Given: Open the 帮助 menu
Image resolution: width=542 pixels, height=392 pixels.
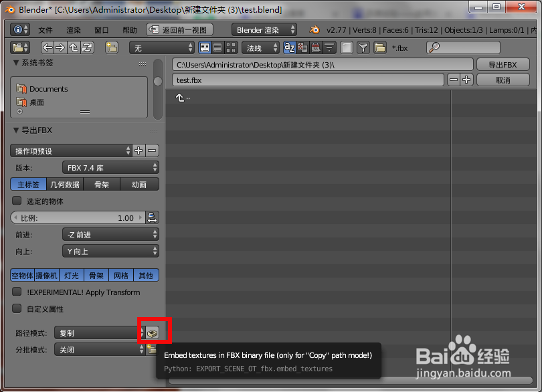Looking at the screenshot, I should tap(130, 30).
